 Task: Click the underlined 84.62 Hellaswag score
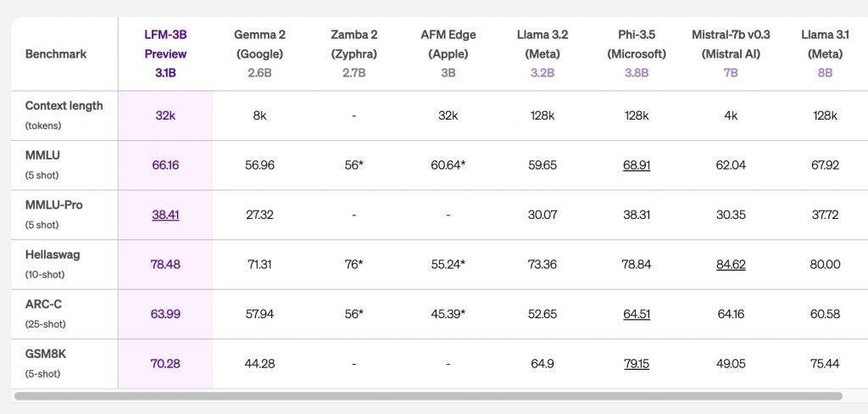[731, 264]
